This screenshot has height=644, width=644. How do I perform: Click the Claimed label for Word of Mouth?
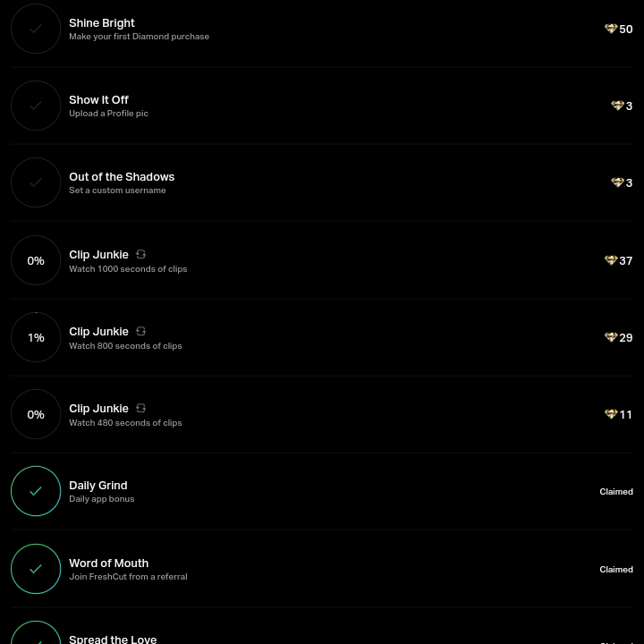pos(616,570)
